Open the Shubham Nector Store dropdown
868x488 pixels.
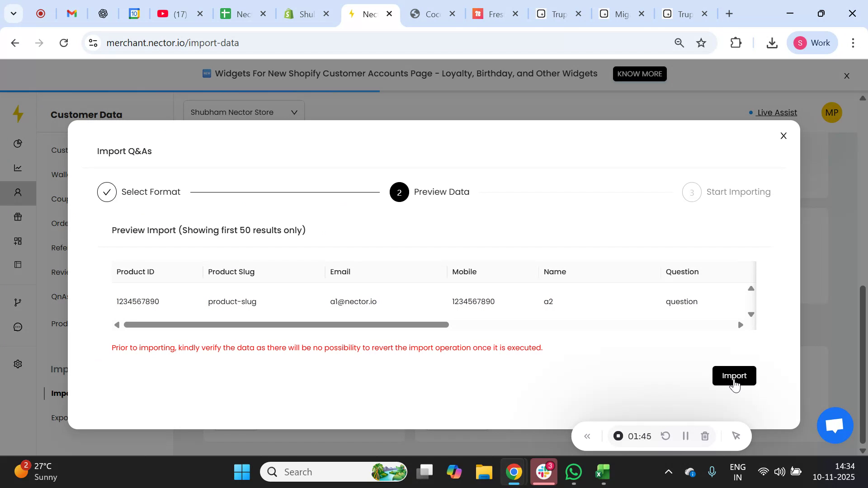[x=244, y=112]
